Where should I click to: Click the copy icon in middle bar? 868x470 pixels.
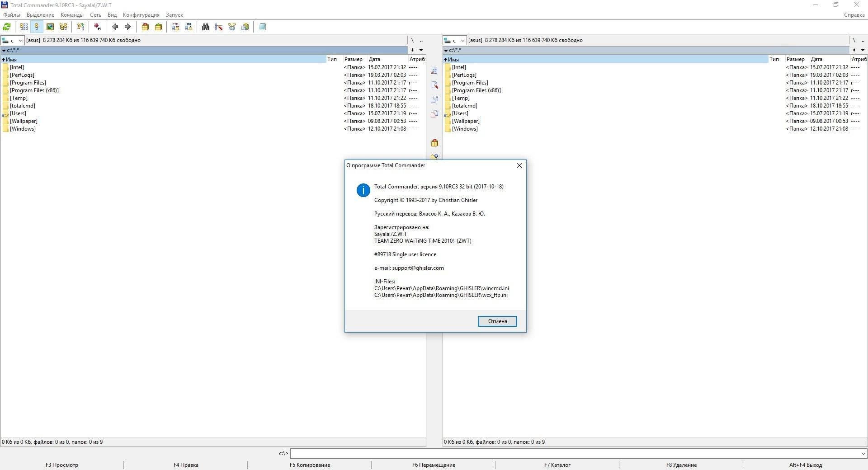point(434,99)
